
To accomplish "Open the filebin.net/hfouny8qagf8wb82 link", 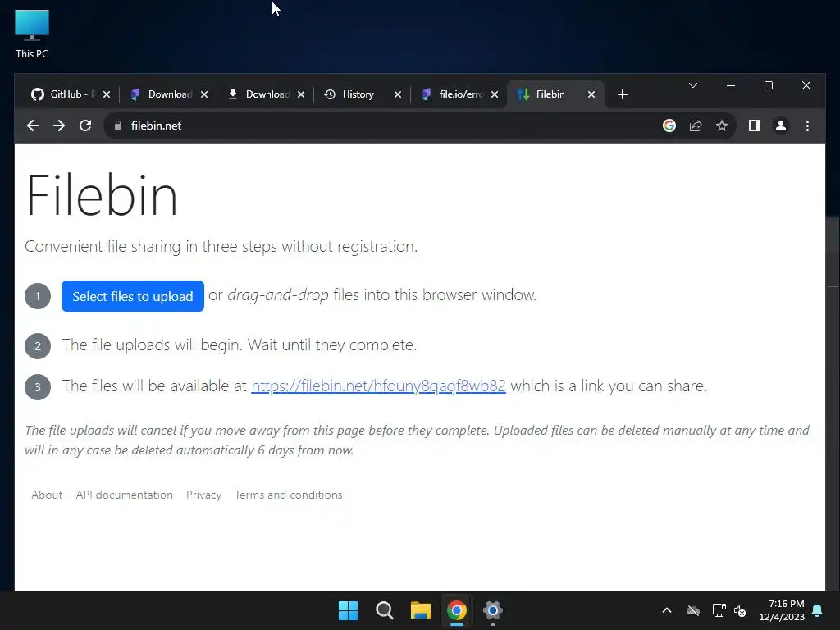I will [x=378, y=386].
